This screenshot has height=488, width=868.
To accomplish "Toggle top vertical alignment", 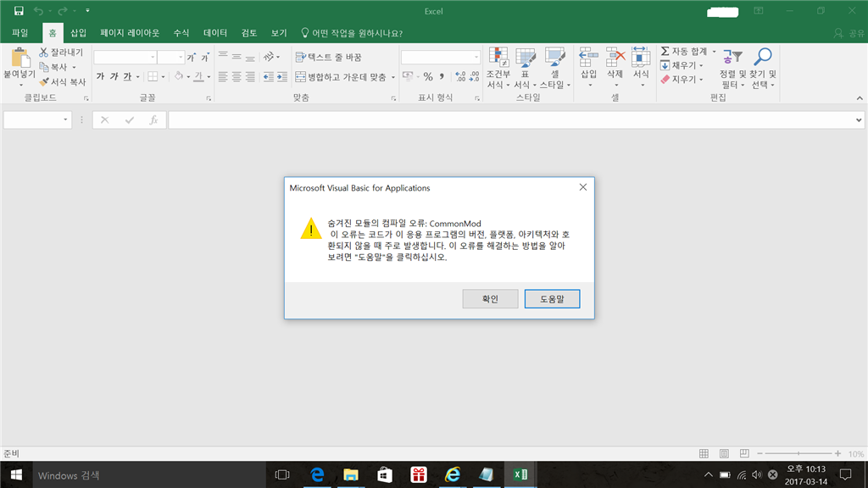I will click(x=223, y=57).
